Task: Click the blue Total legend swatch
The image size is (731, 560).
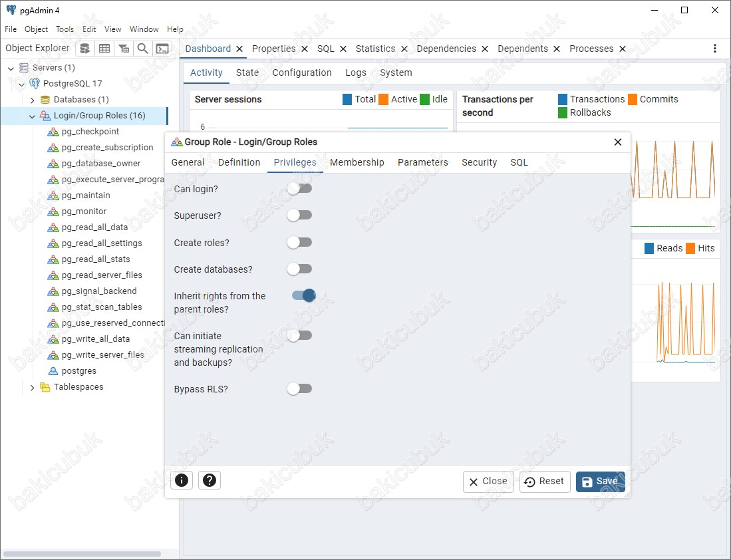Action: [x=347, y=99]
